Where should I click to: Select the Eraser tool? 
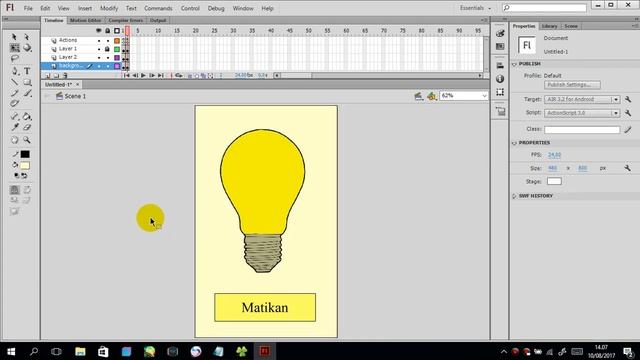(x=27, y=127)
